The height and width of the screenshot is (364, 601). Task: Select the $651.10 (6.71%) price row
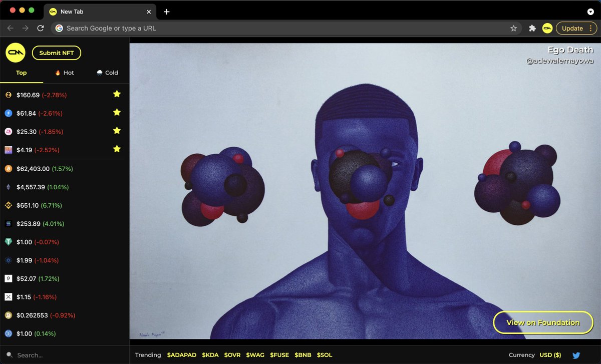click(65, 205)
